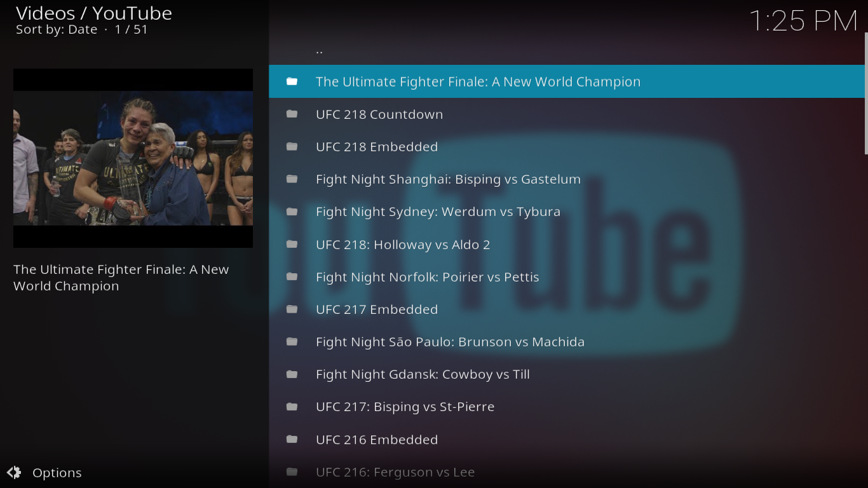Select the folder icon next to Fight Night Shanghai
Screen dimensions: 868x488
point(292,179)
